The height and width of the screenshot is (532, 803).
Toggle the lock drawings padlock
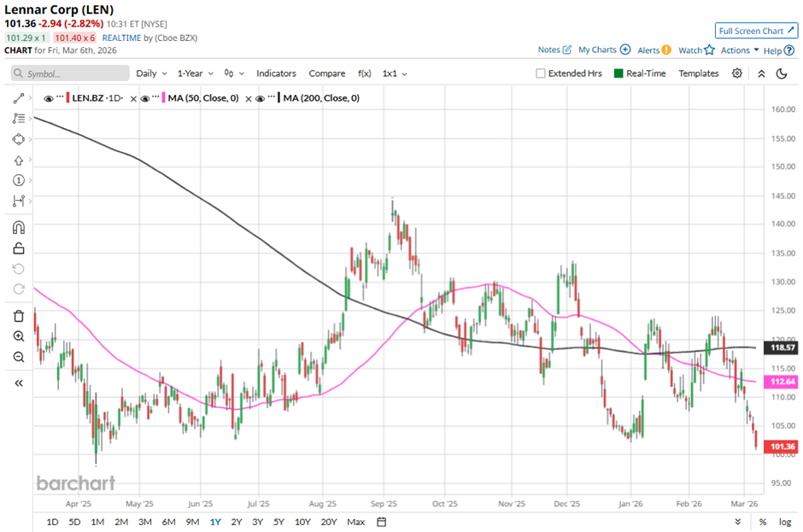(19, 248)
